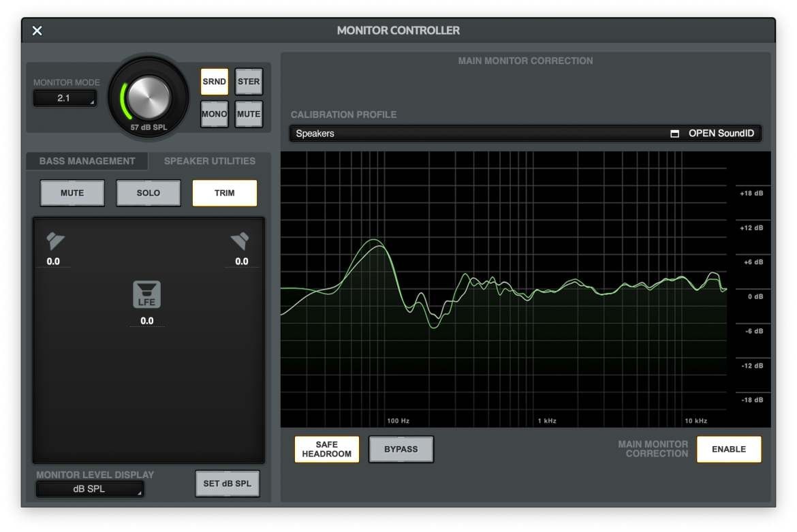The height and width of the screenshot is (532, 797).
Task: Toggle SAFE HEADROOM
Action: (x=327, y=450)
